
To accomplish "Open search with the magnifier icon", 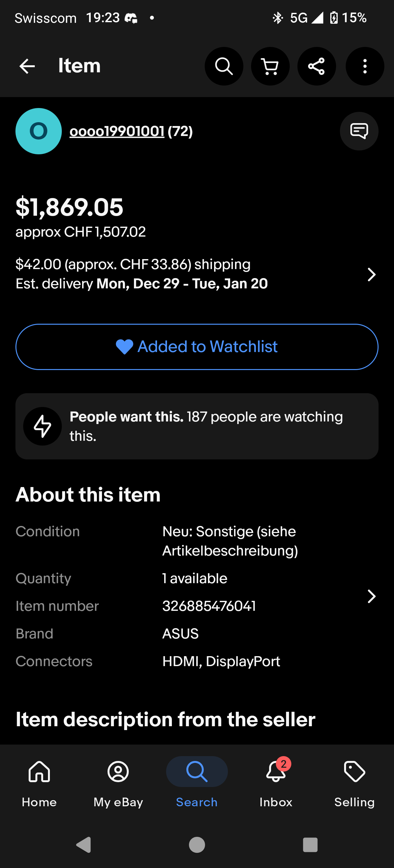I will coord(224,66).
